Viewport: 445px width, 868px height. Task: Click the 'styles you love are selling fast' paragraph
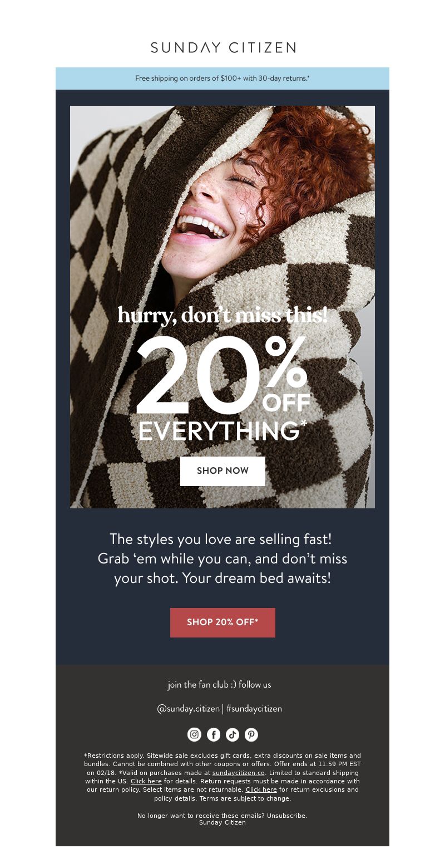tap(222, 558)
